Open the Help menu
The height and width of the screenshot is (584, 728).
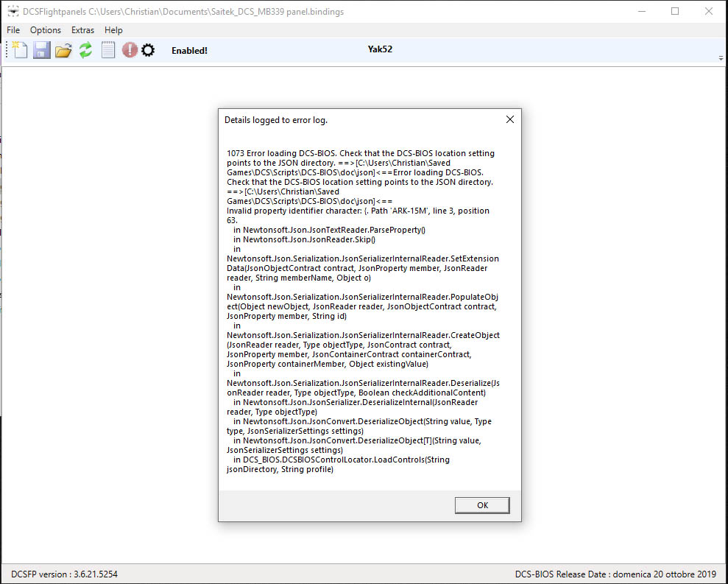tap(113, 30)
